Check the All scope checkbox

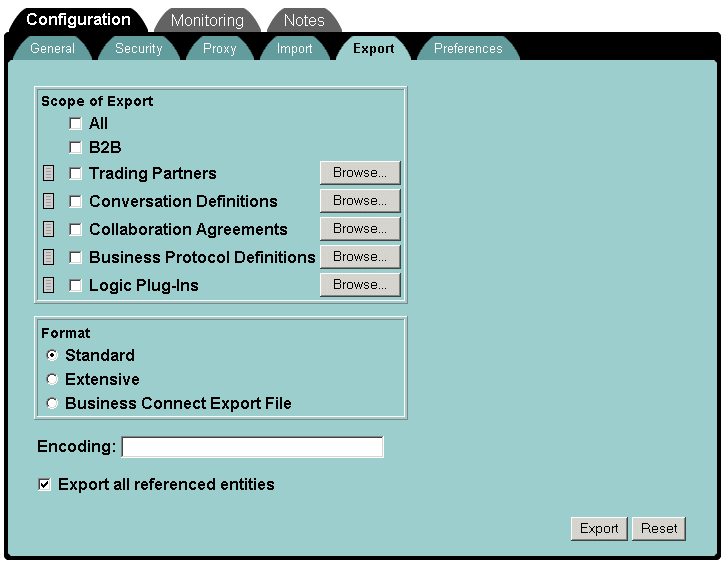(x=75, y=124)
